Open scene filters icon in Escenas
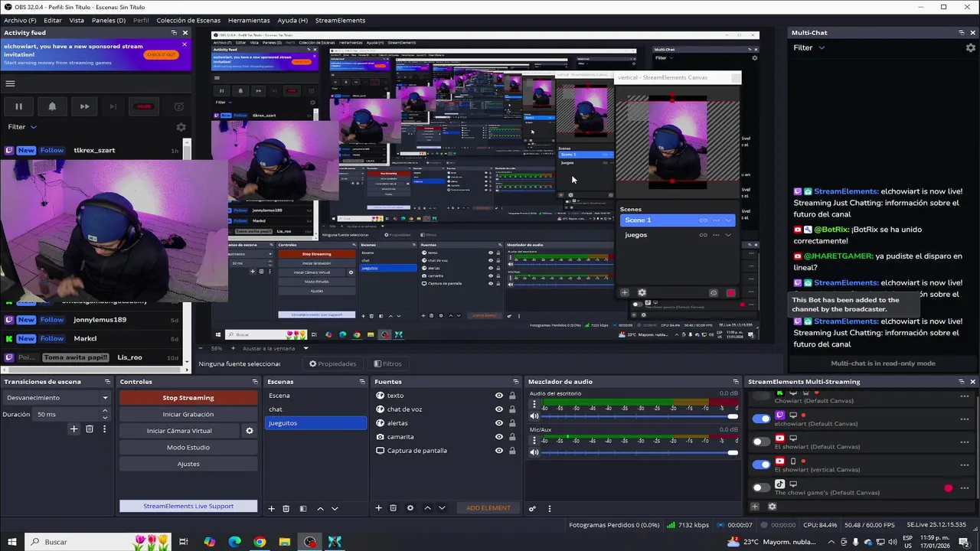This screenshot has width=980, height=551. (x=302, y=508)
